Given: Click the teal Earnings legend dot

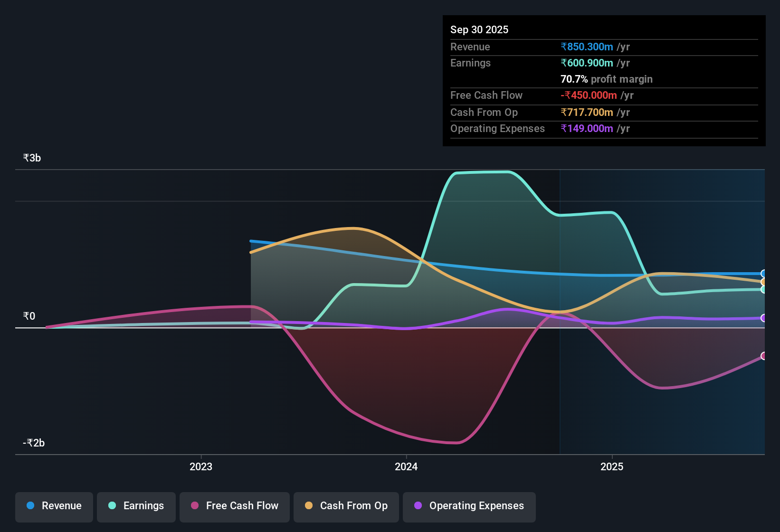Looking at the screenshot, I should pos(112,505).
